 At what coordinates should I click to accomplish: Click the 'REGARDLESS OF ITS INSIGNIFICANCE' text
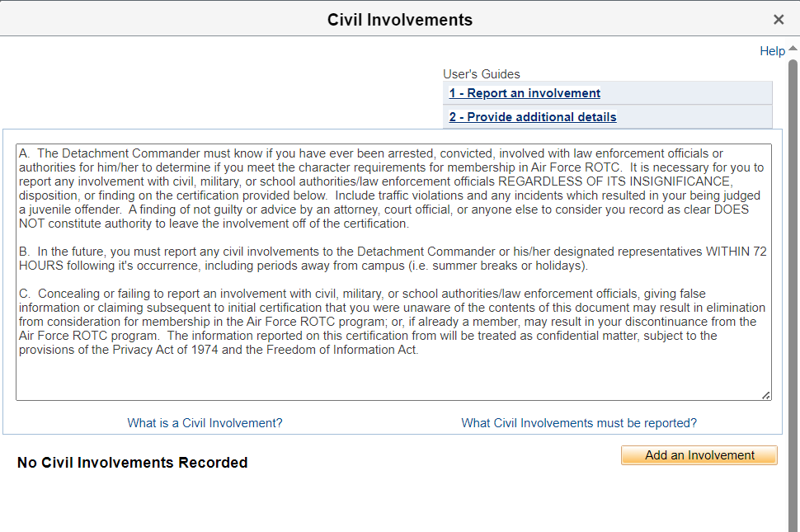(614, 181)
